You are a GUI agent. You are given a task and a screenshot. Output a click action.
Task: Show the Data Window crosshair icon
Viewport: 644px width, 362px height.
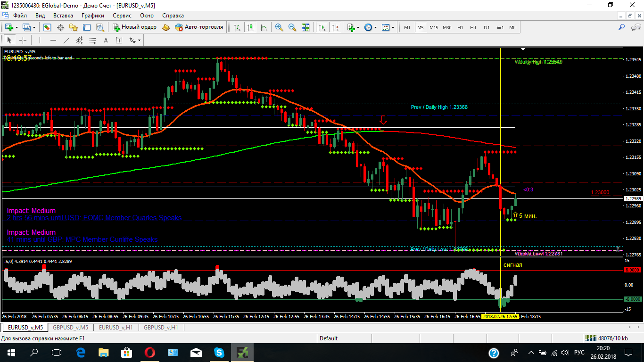(60, 27)
